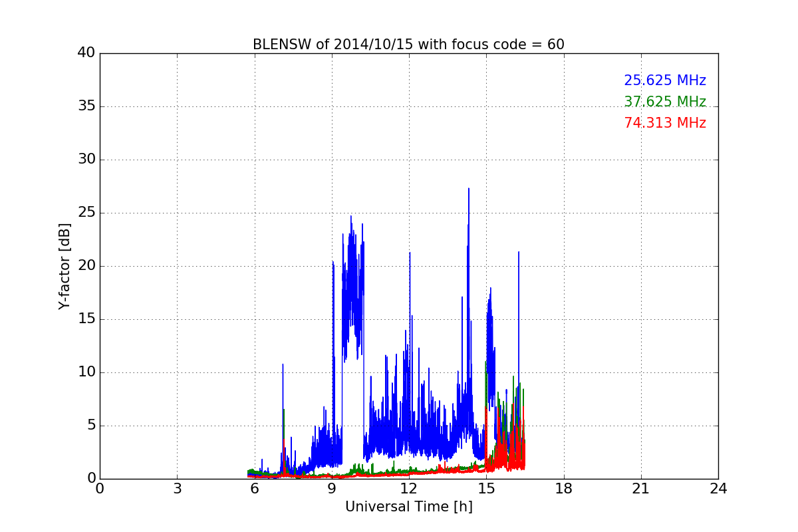
Task: Click the blue spike reaching 21 dB after 16 h
Action: (x=519, y=254)
